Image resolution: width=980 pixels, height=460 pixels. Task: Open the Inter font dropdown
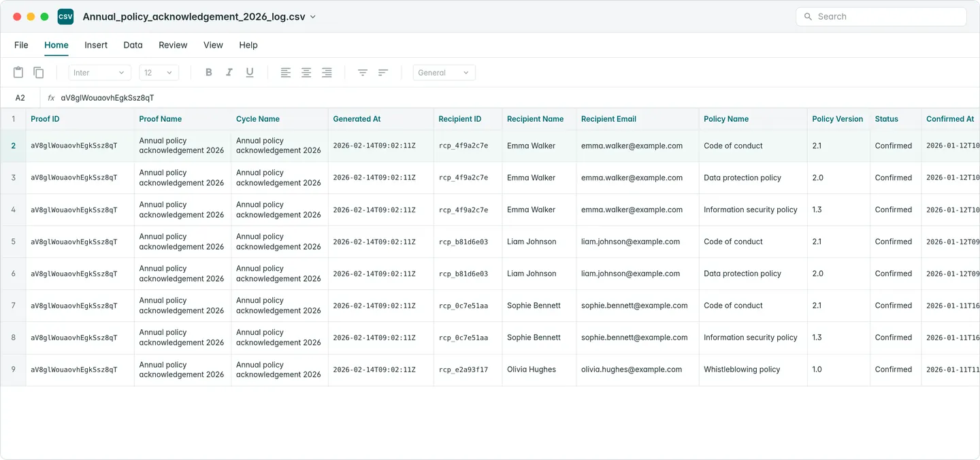pyautogui.click(x=100, y=73)
